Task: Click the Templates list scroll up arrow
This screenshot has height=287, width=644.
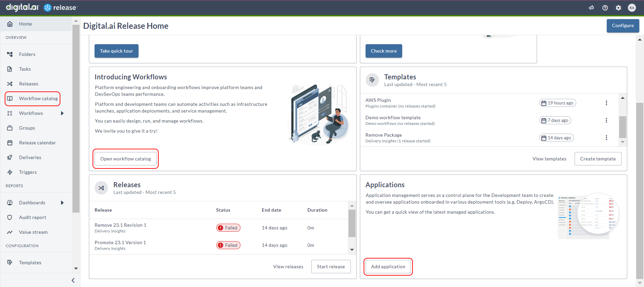Action: (623, 98)
